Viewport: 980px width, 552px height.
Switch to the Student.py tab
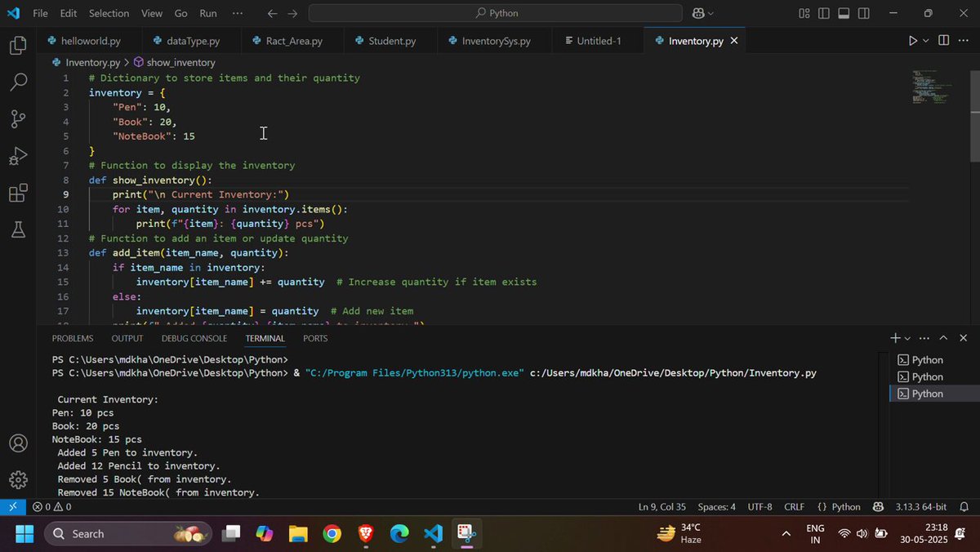(x=390, y=41)
